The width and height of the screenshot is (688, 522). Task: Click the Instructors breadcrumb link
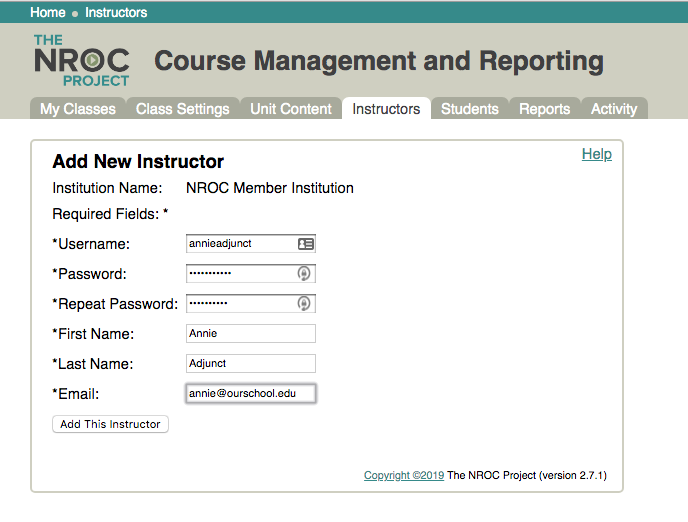pos(116,12)
